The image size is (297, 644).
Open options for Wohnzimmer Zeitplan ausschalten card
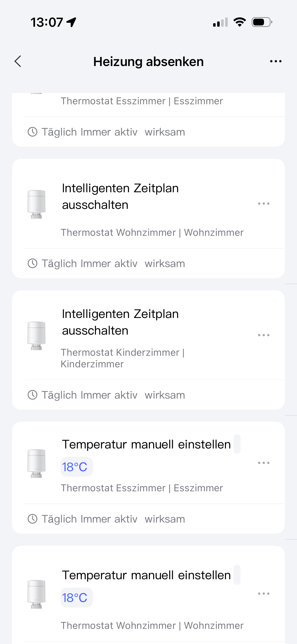pyautogui.click(x=263, y=204)
